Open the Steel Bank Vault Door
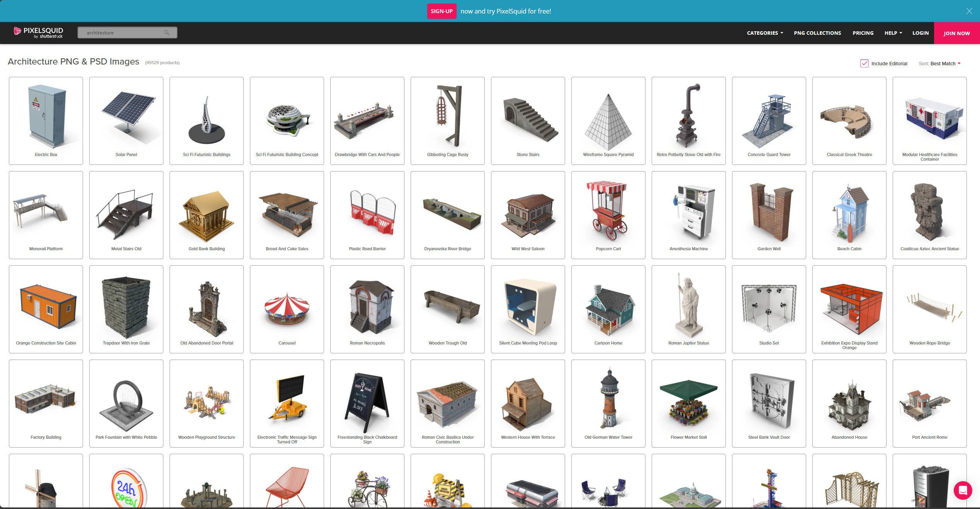Screen dimensions: 980x509 click(769, 403)
